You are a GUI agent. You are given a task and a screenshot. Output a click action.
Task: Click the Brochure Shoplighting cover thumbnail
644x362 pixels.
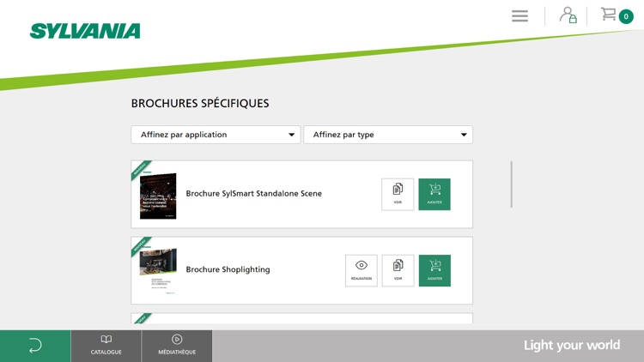tap(158, 271)
